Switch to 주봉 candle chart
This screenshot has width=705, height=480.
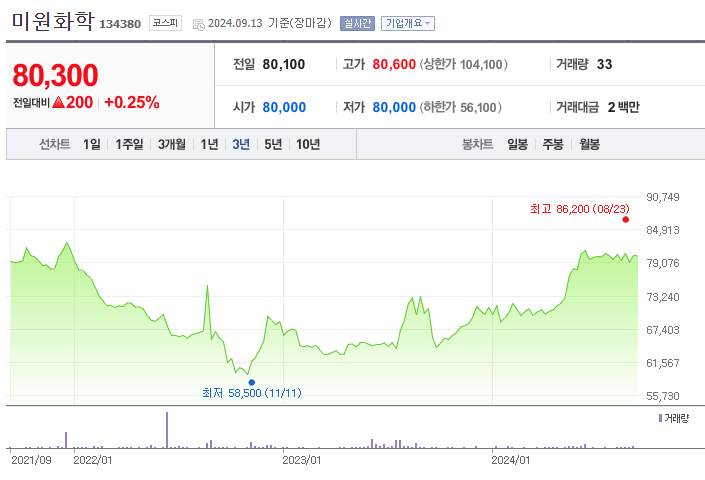point(553,144)
